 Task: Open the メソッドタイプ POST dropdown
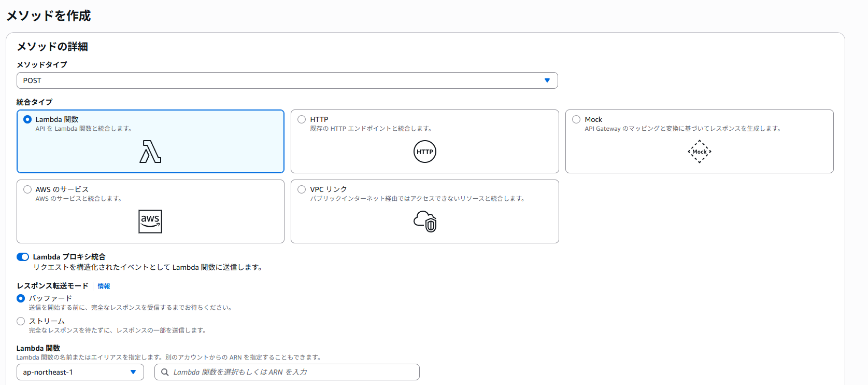(x=287, y=80)
